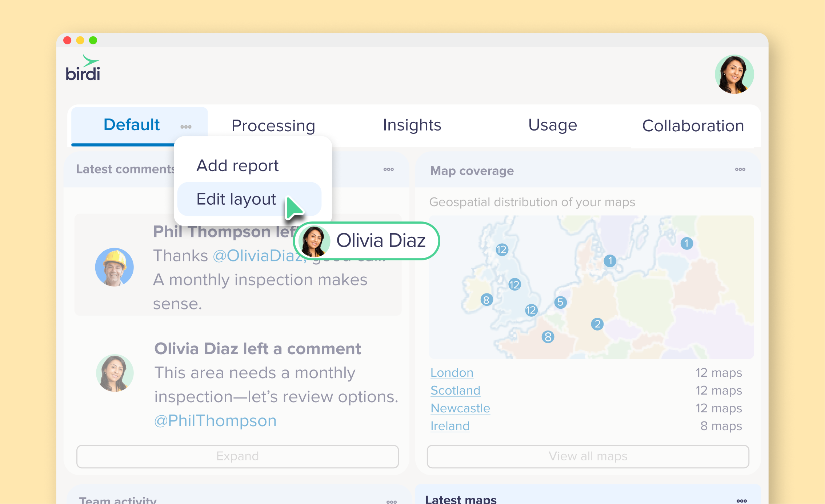The width and height of the screenshot is (825, 504).
Task: Click Phil Thompson's hard hat avatar
Action: click(x=114, y=267)
